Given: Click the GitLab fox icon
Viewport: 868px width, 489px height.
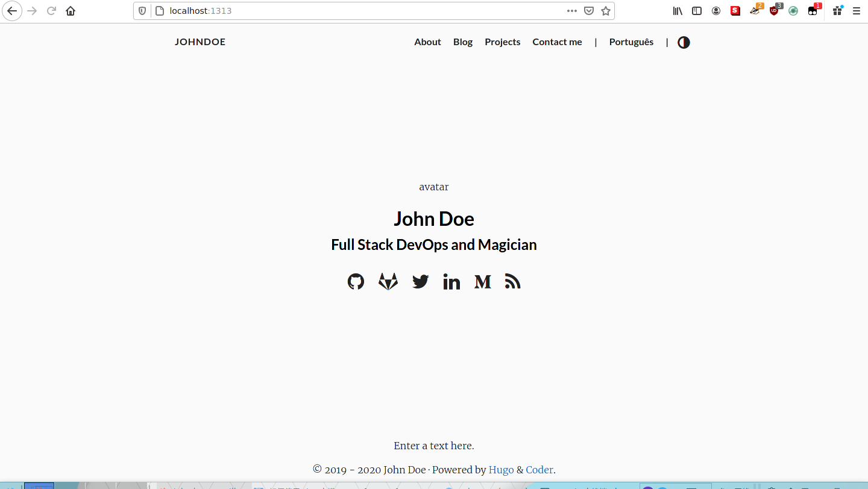Looking at the screenshot, I should (x=388, y=281).
